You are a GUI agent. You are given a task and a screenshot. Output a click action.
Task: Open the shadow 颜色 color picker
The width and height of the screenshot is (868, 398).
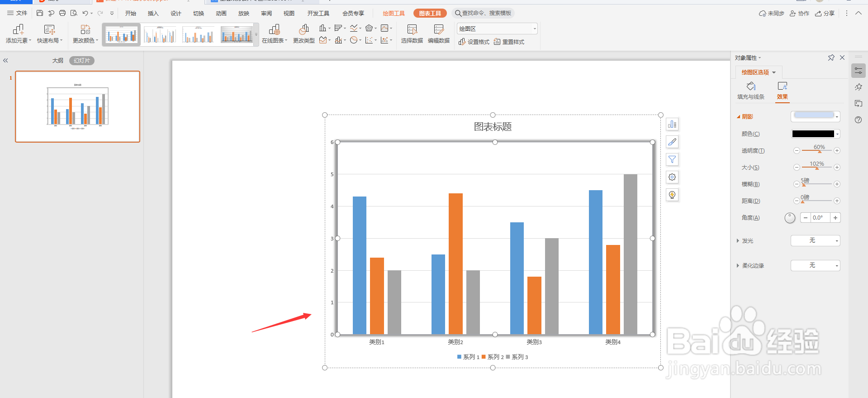point(815,134)
